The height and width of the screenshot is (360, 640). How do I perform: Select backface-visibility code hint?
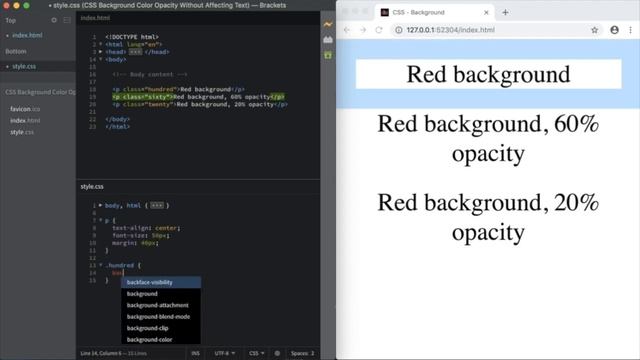click(161, 282)
